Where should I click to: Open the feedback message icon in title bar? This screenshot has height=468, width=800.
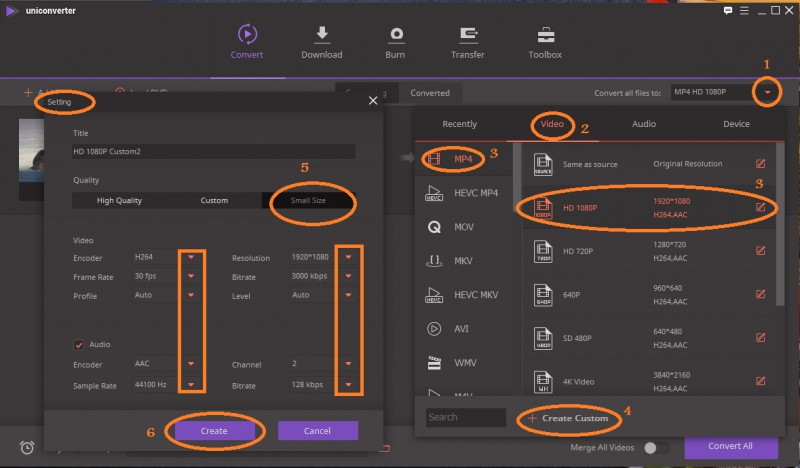(728, 11)
